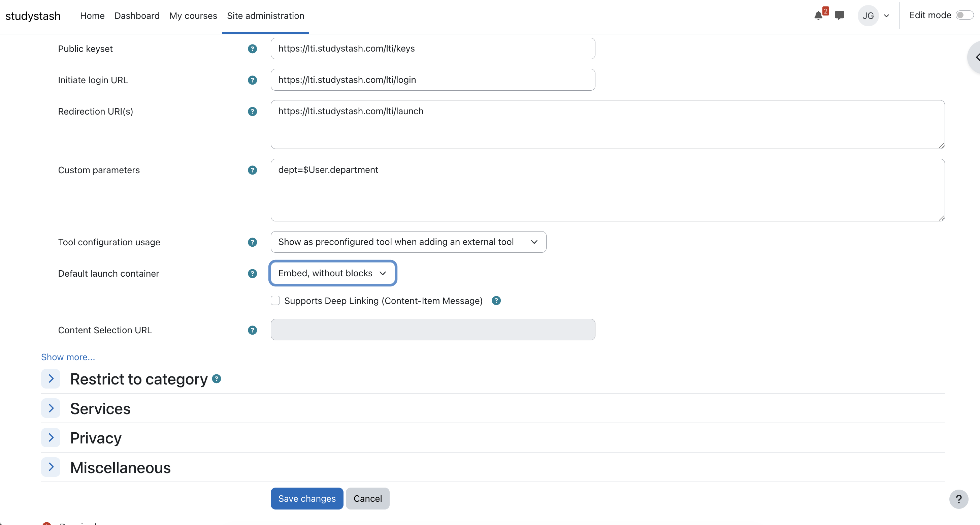Open the notifications bell
This screenshot has height=525, width=980.
coord(818,16)
